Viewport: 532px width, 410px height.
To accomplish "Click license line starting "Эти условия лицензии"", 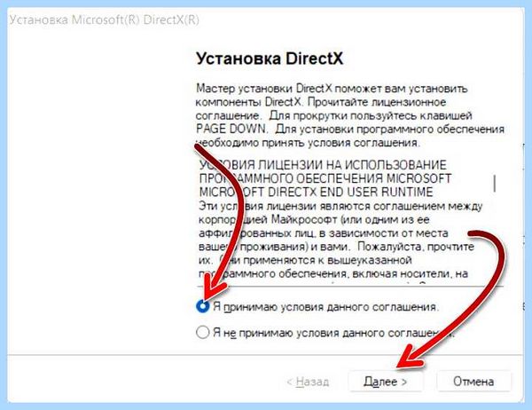I will (x=340, y=206).
